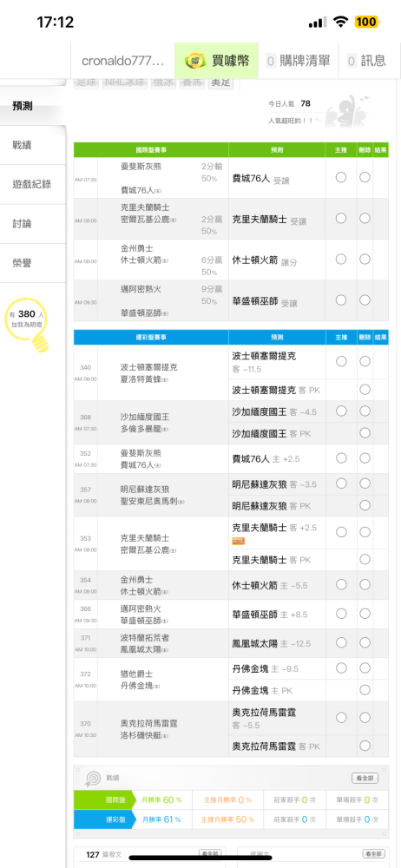Open the 購牌清單 header link
401x868 pixels.
point(298,61)
